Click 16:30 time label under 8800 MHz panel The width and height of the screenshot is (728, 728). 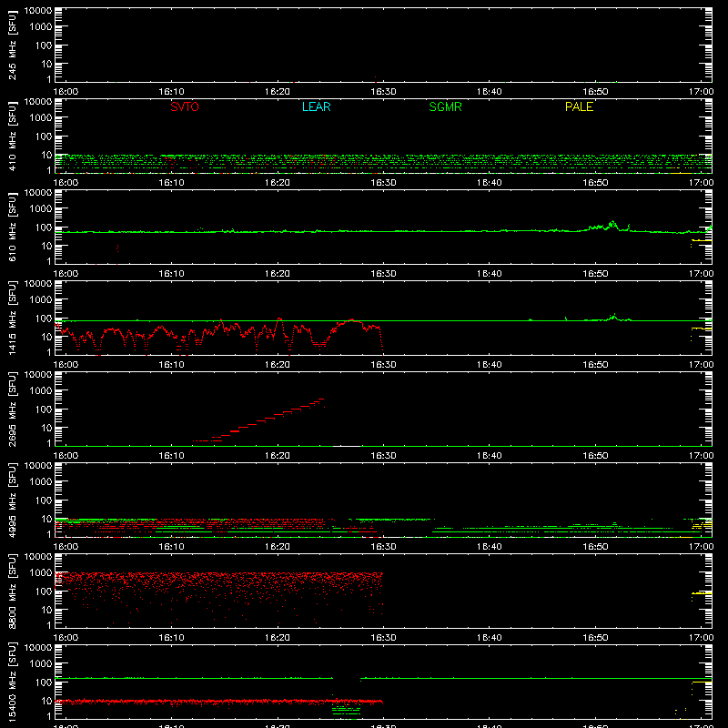[x=383, y=638]
